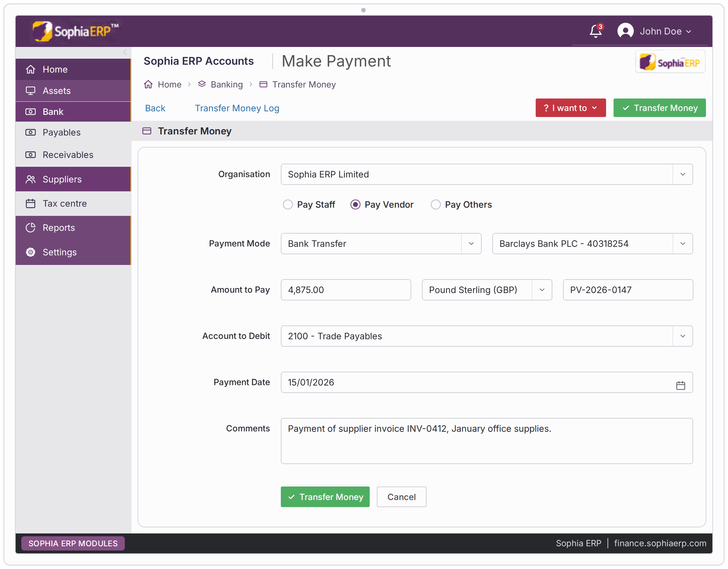Open Payables in the sidebar
The width and height of the screenshot is (728, 569).
tap(73, 132)
